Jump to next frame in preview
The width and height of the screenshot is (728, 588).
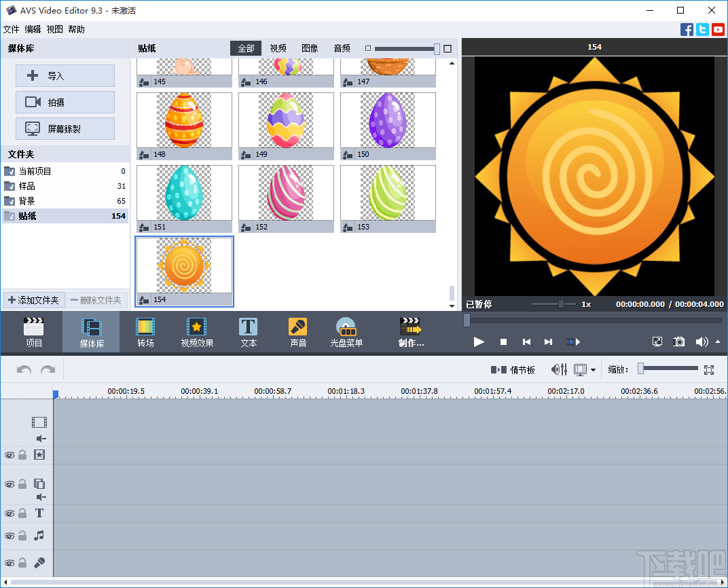point(548,342)
